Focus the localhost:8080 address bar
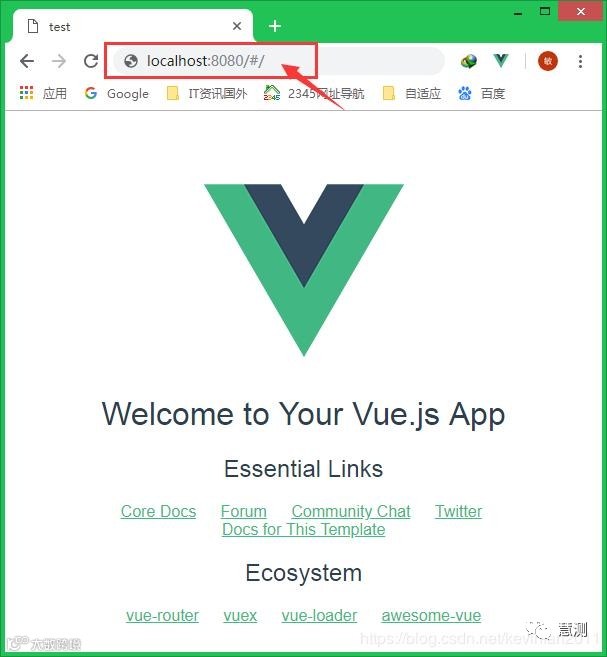607x657 pixels. pos(279,61)
